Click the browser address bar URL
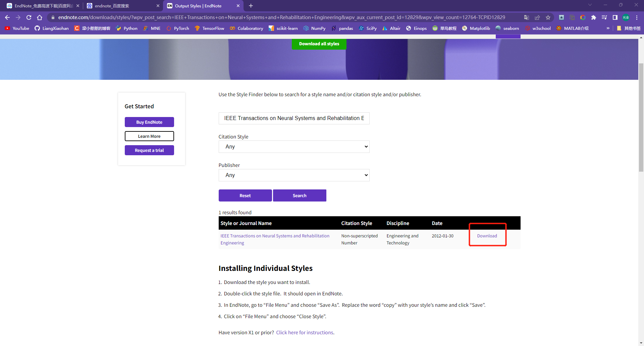The width and height of the screenshot is (644, 346). [281, 17]
